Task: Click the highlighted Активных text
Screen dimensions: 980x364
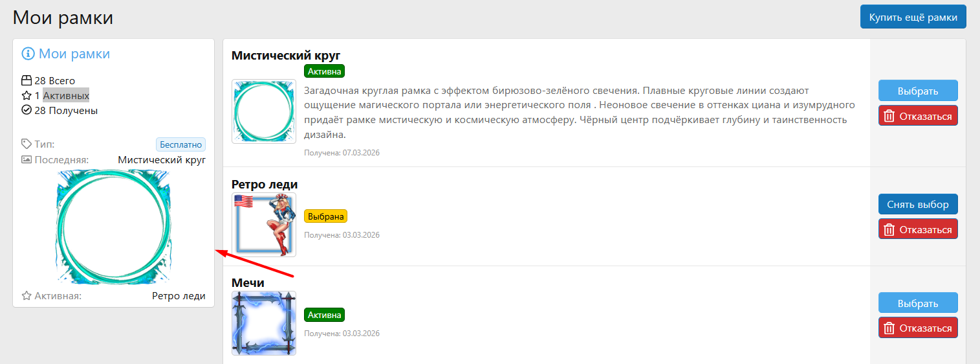Action: (x=66, y=95)
